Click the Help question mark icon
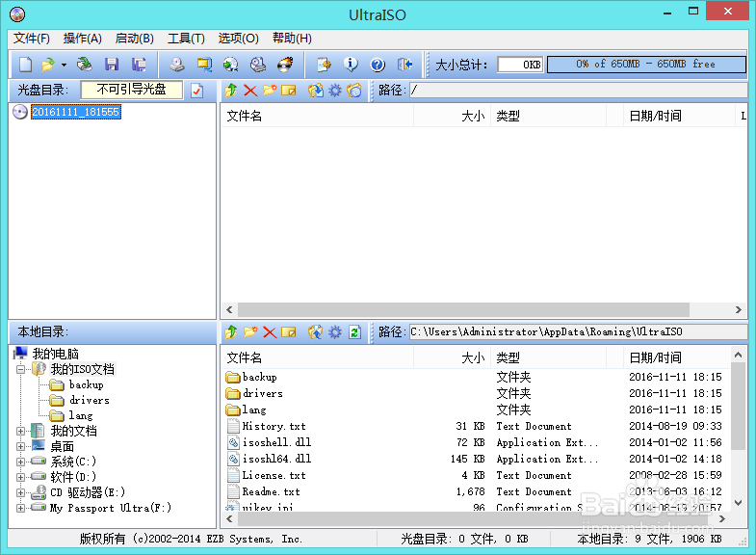This screenshot has height=555, width=756. click(x=378, y=65)
